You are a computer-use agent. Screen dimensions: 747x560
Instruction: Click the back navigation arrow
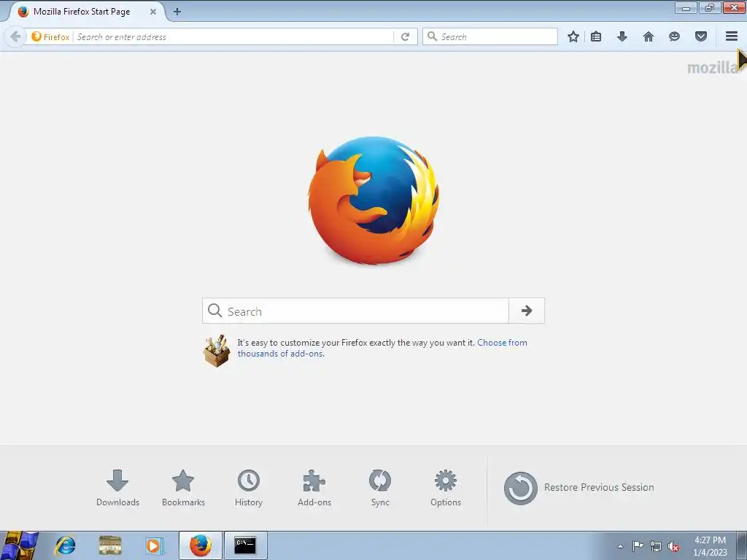(x=15, y=36)
